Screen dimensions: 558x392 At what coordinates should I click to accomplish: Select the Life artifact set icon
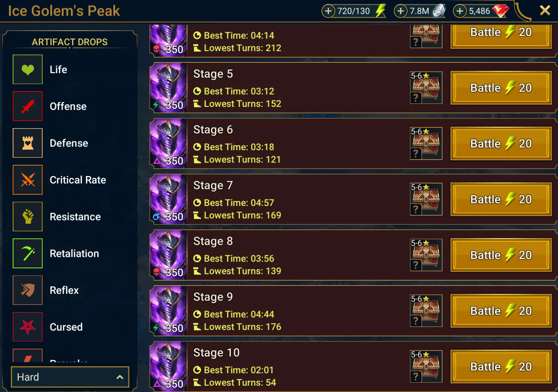[x=28, y=70]
